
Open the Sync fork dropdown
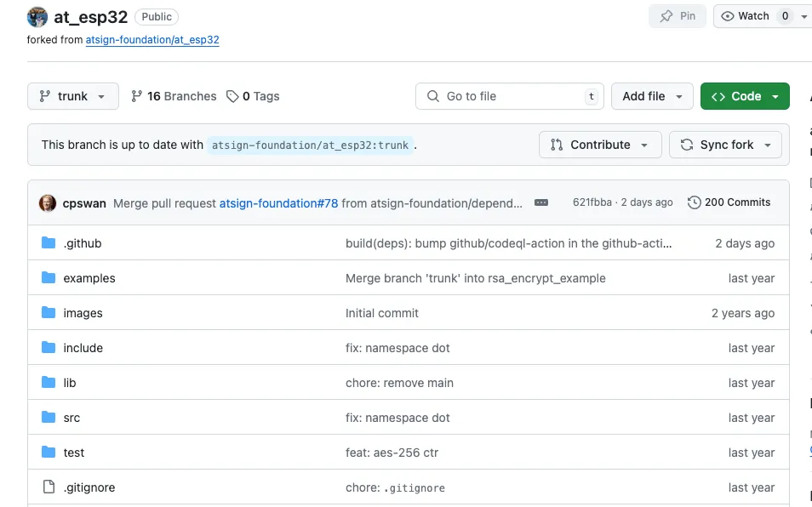(725, 145)
